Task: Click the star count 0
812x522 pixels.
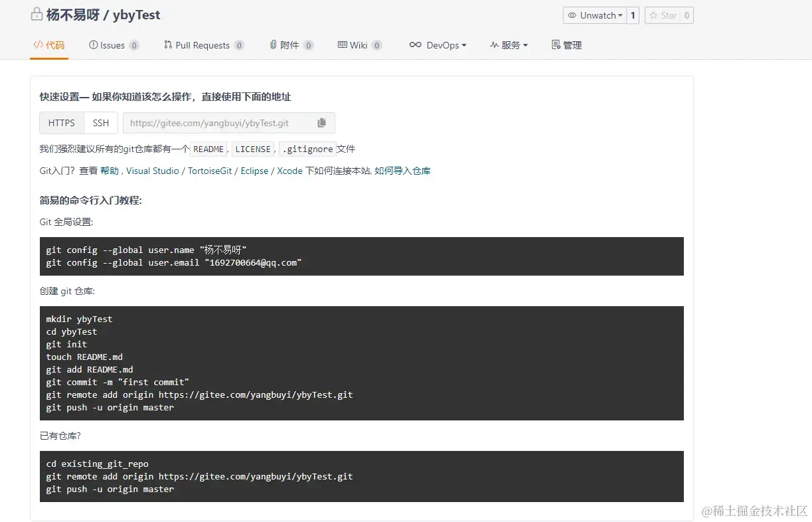Action: (687, 15)
